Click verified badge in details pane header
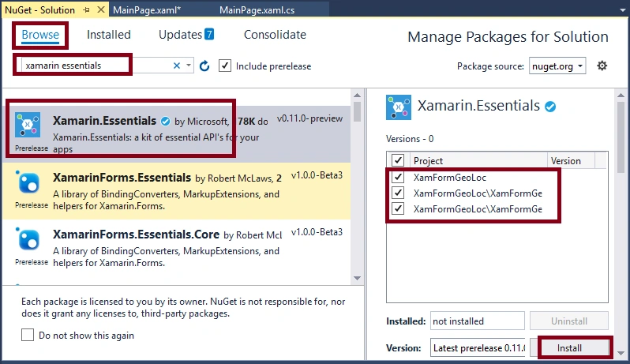The height and width of the screenshot is (364, 630). 550,107
